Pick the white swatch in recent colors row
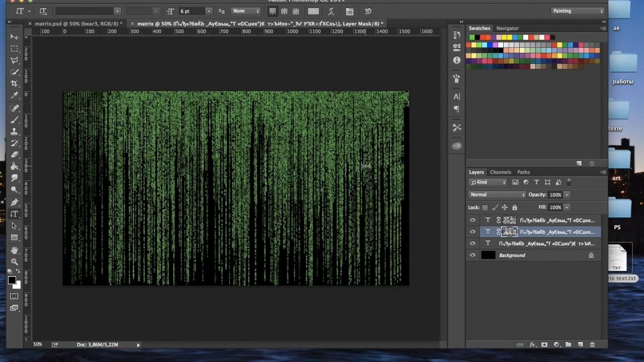The height and width of the screenshot is (362, 644). coord(526,37)
